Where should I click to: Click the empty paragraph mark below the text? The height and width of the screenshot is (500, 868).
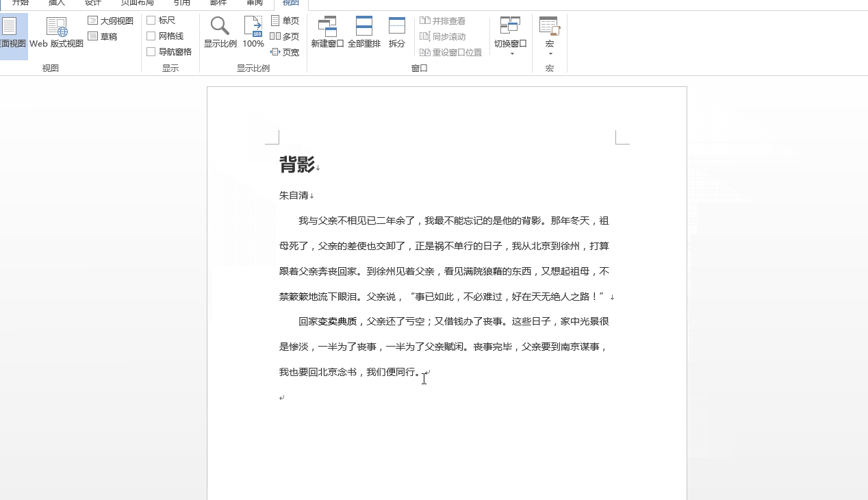tap(282, 398)
